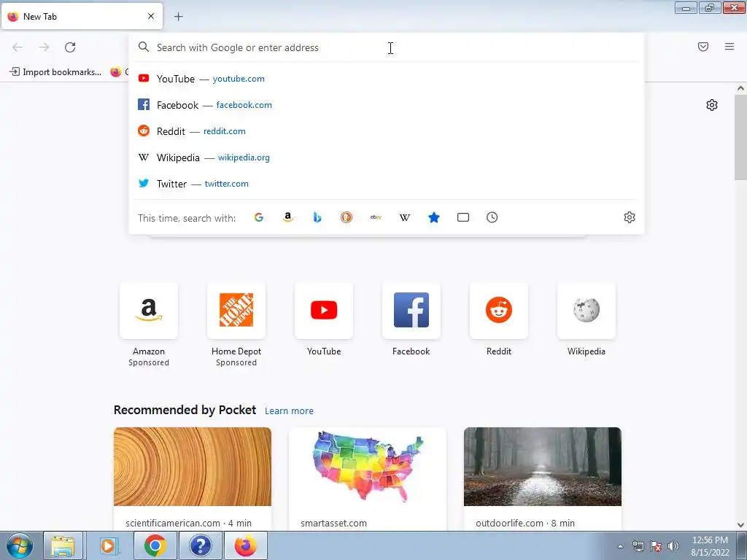Click the page vertical scrollbar thumb
Image resolution: width=747 pixels, height=560 pixels.
(x=740, y=137)
